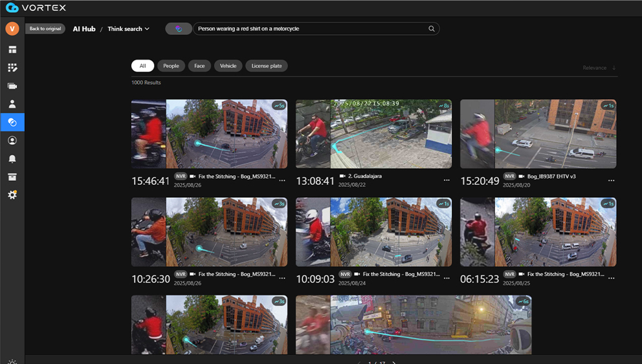Viewport: 642px width, 364px height.
Task: Toggle the AI think search pill button
Action: coord(179,28)
